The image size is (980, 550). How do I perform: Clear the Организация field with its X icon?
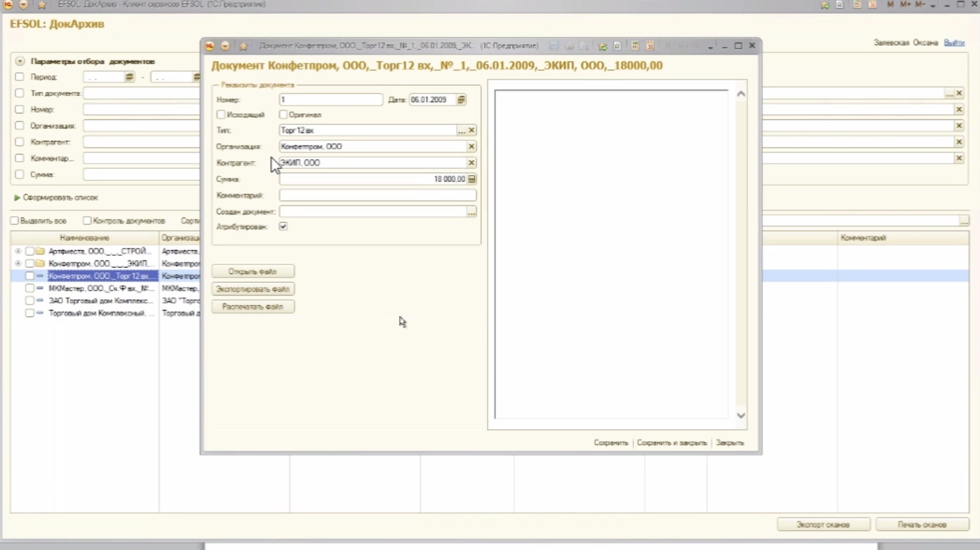pyautogui.click(x=472, y=146)
